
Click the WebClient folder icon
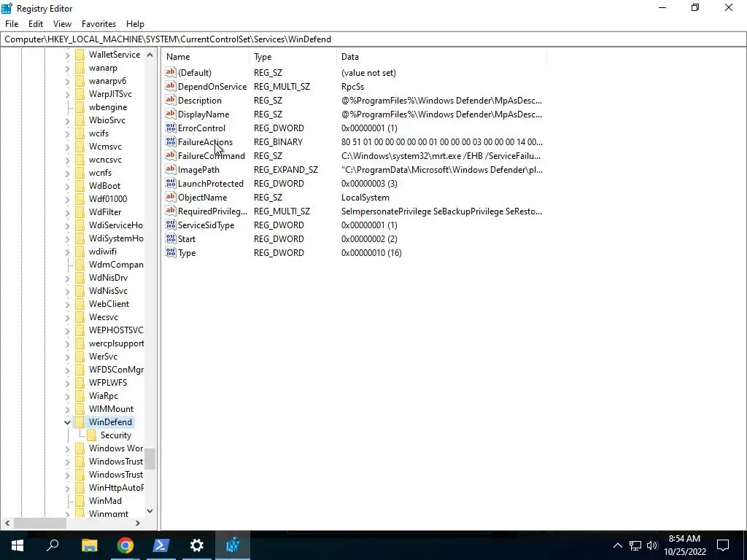click(80, 304)
